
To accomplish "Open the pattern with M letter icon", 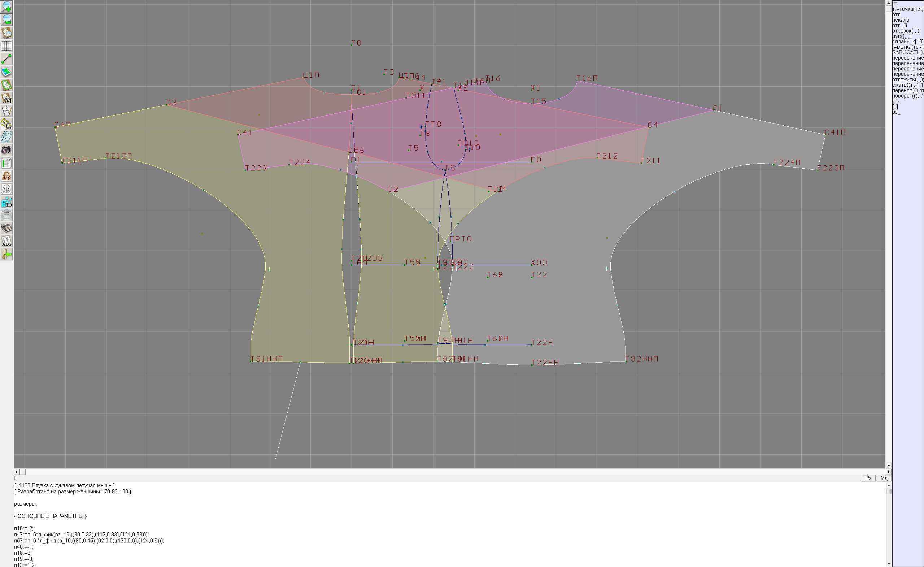I will click(6, 98).
